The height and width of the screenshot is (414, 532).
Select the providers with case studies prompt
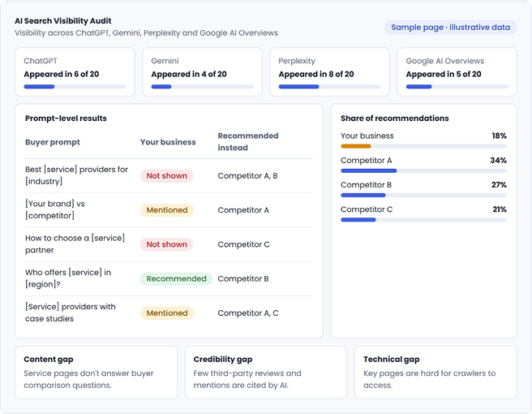click(71, 313)
